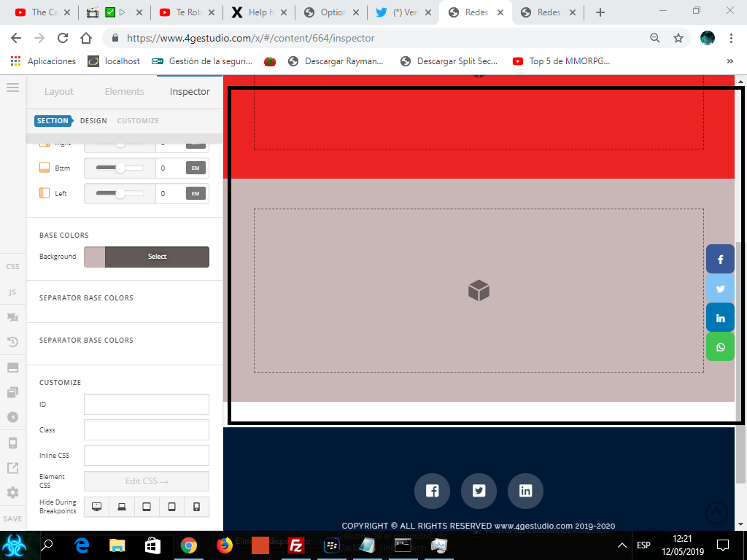Open the revision history clock icon
The width and height of the screenshot is (747, 560).
13,341
